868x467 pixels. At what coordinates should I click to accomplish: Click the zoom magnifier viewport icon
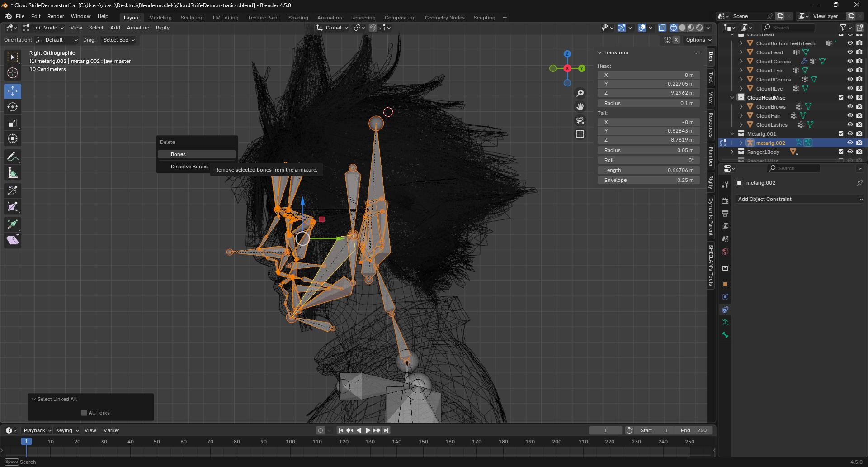pos(580,93)
